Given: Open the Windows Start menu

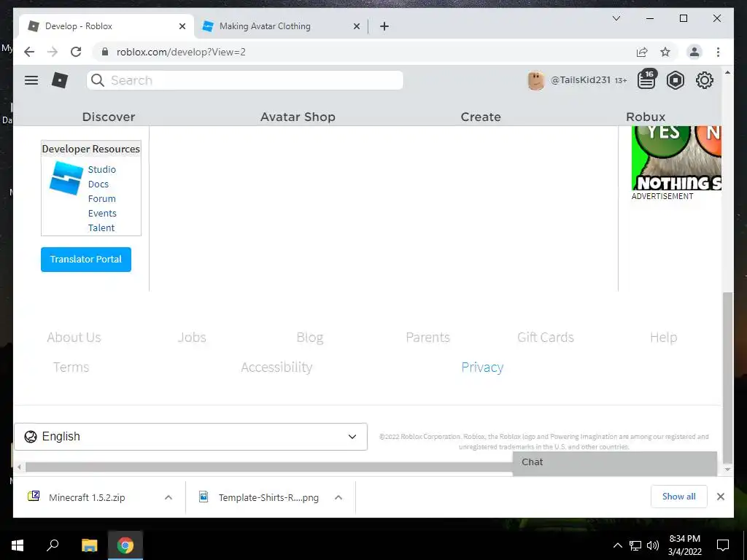Looking at the screenshot, I should 18,545.
